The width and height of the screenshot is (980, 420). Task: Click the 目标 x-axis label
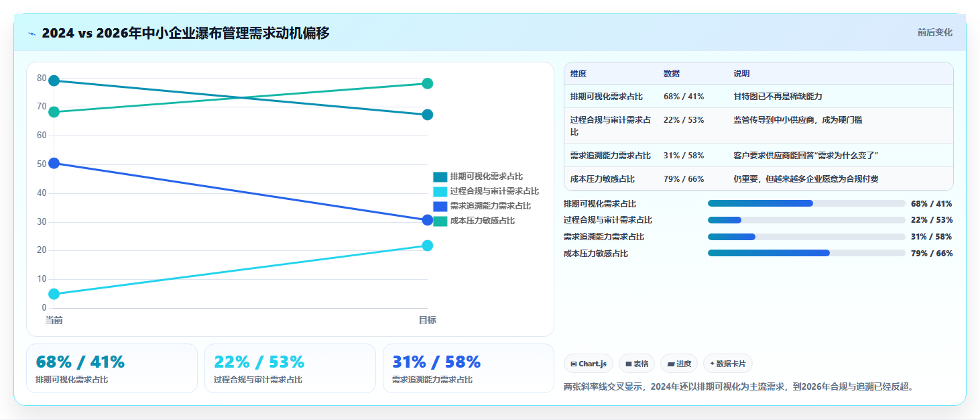(x=428, y=320)
